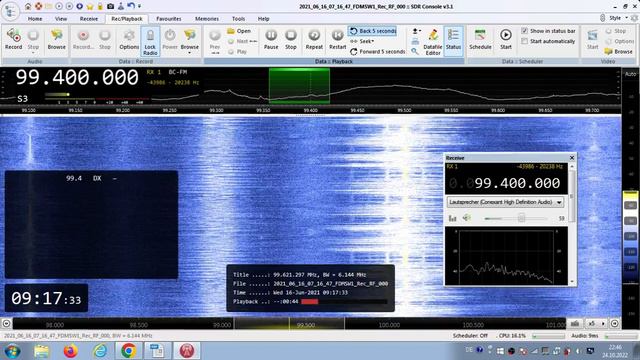The width and height of the screenshot is (640, 360).
Task: Click the SDR Console application menu button
Action: pos(10,11)
